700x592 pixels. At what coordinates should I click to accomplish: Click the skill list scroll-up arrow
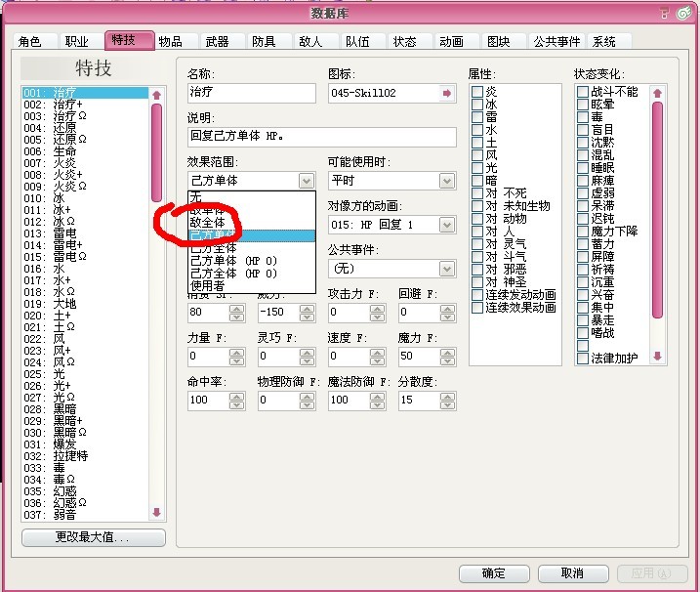[156, 95]
